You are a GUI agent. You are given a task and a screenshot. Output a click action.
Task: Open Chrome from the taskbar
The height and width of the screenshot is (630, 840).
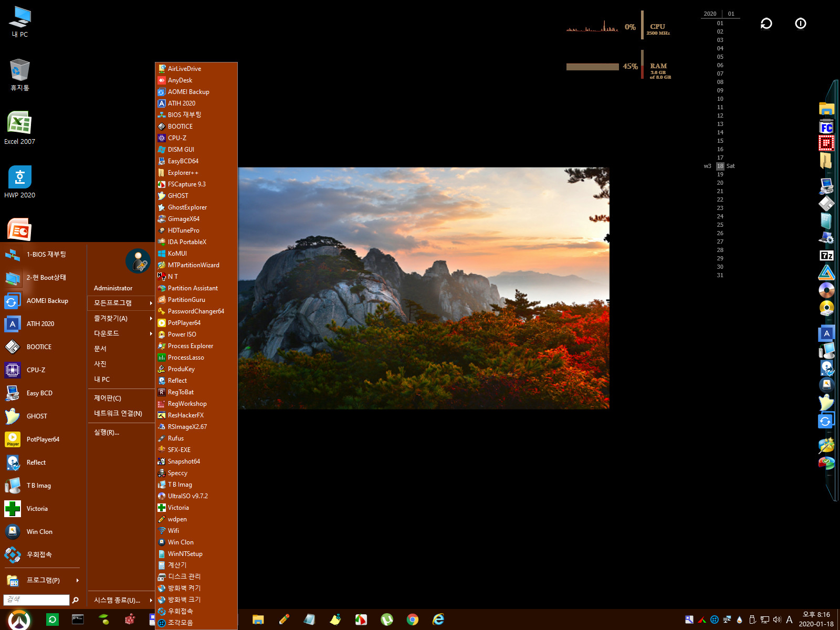pos(413,619)
